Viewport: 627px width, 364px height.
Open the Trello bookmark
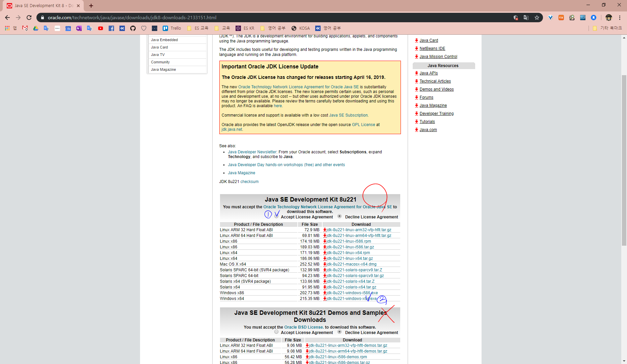point(172,28)
